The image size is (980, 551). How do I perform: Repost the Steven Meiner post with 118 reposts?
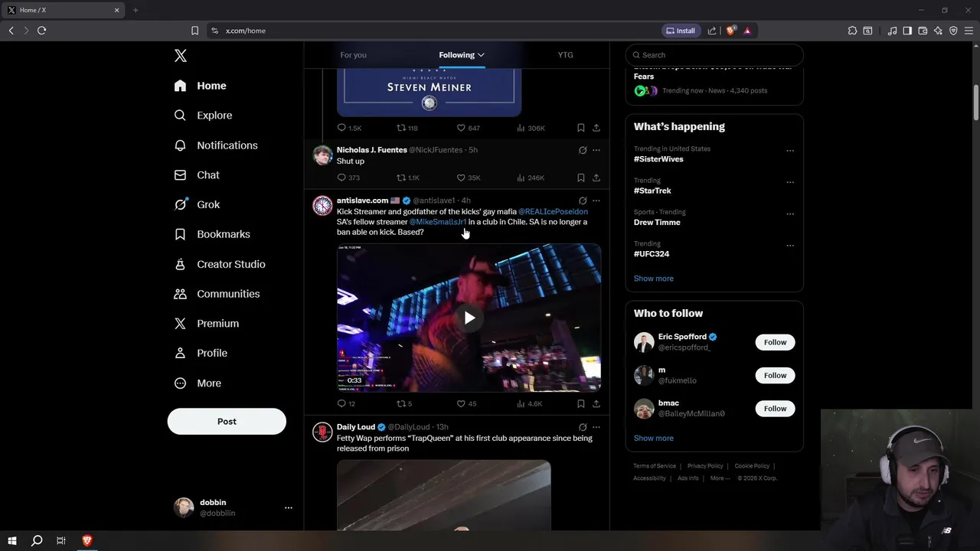tap(401, 128)
